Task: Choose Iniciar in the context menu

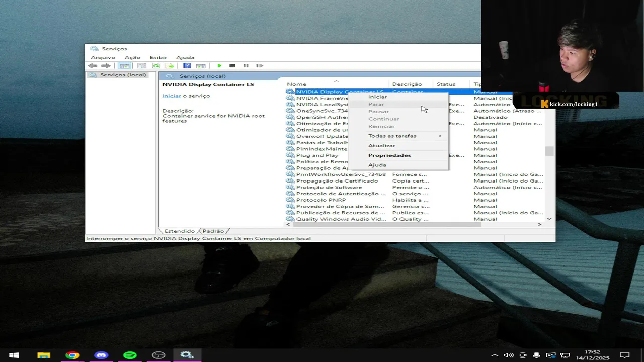Action: [378, 97]
